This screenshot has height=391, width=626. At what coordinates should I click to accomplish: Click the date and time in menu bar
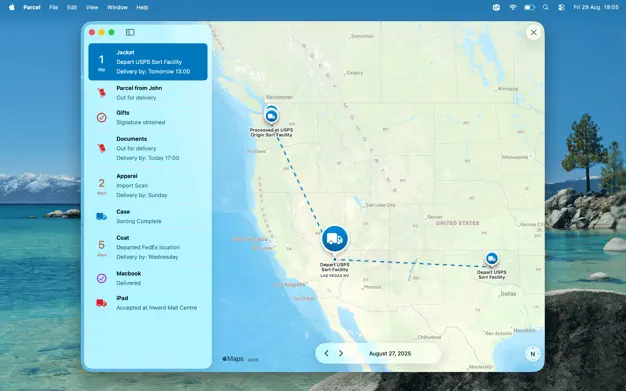(x=596, y=7)
